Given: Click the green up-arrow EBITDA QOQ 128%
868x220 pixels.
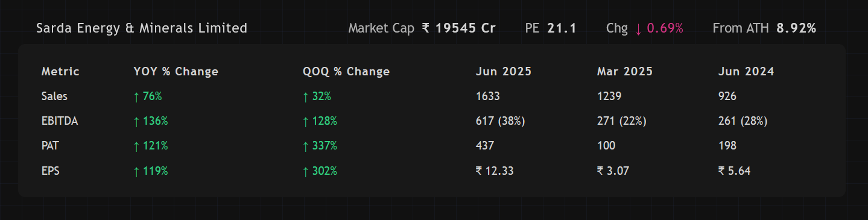Looking at the screenshot, I should 320,121.
